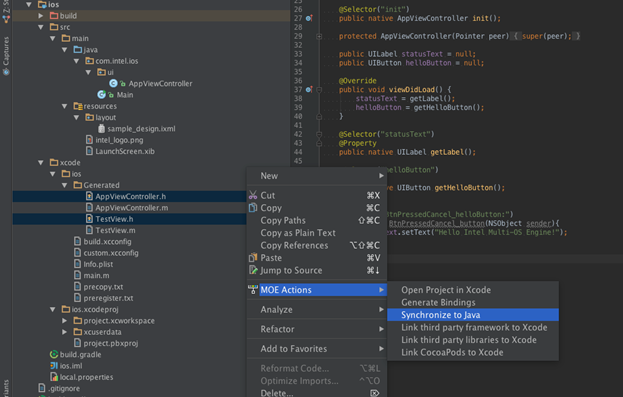Image resolution: width=623 pixels, height=397 pixels.
Task: Open the New submenu
Action: tap(317, 176)
